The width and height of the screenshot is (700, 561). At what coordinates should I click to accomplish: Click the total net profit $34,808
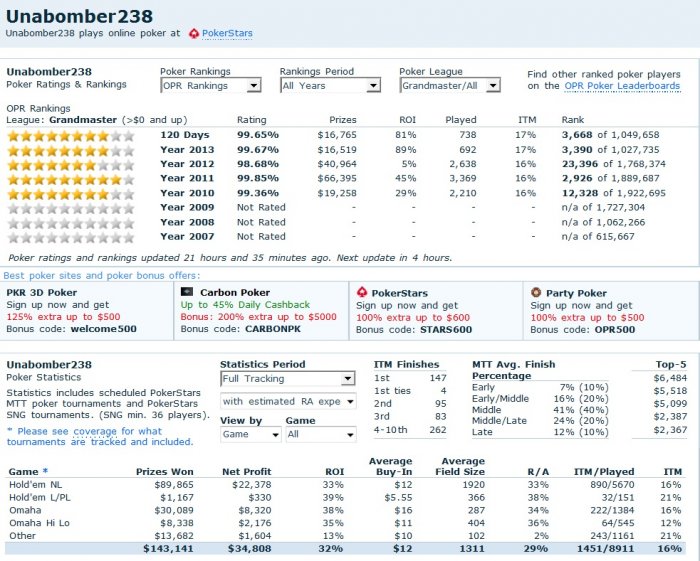tap(250, 549)
